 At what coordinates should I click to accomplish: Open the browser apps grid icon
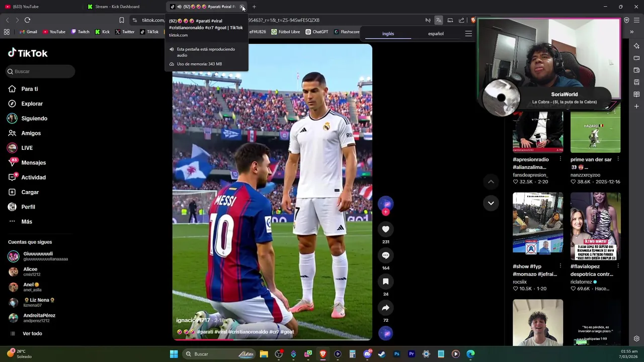7,32
